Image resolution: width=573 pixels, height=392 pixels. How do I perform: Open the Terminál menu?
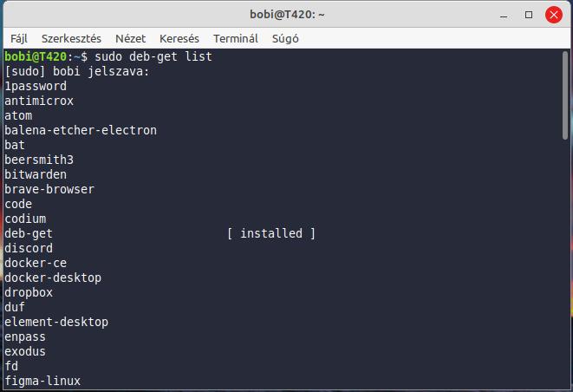coord(236,38)
